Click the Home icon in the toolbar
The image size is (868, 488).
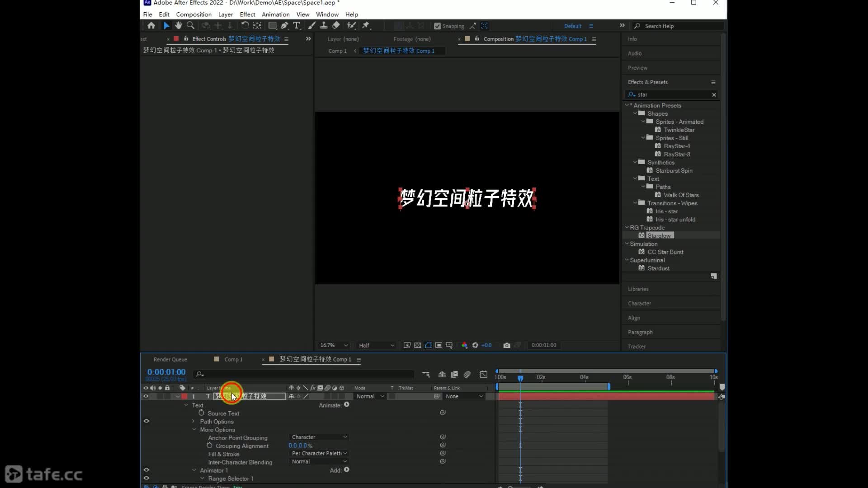point(151,26)
